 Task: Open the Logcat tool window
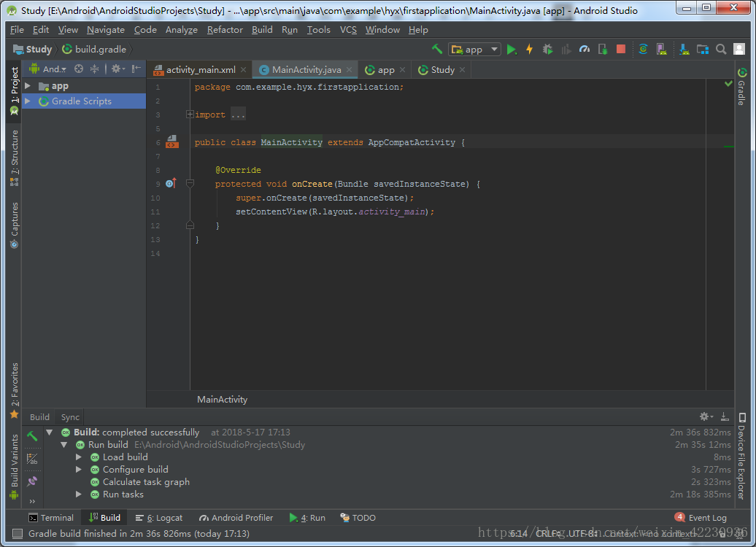pyautogui.click(x=159, y=518)
